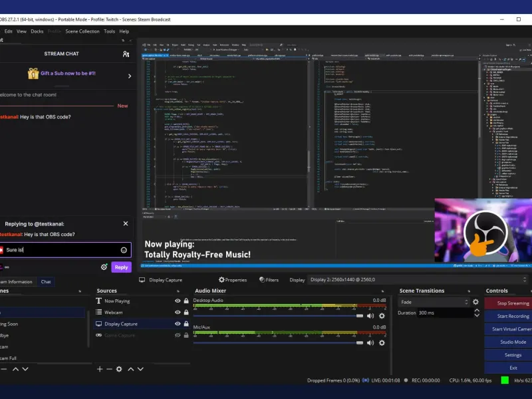Viewport: 532px width, 399px height.
Task: Click Stop Streaming
Action: coord(509,303)
